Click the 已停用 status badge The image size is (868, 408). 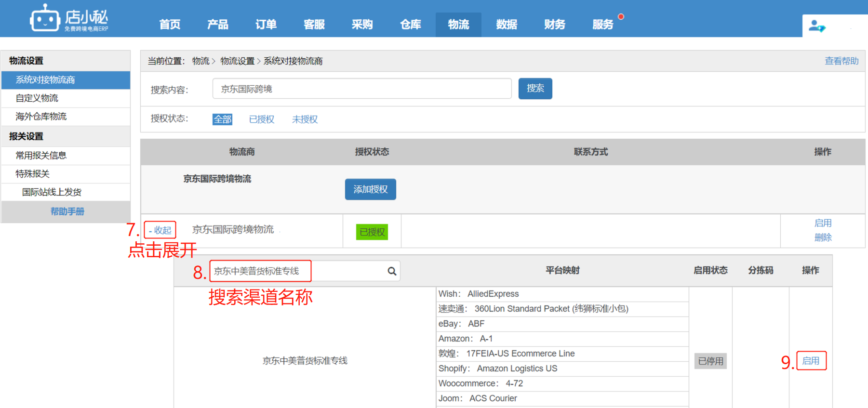click(x=710, y=361)
